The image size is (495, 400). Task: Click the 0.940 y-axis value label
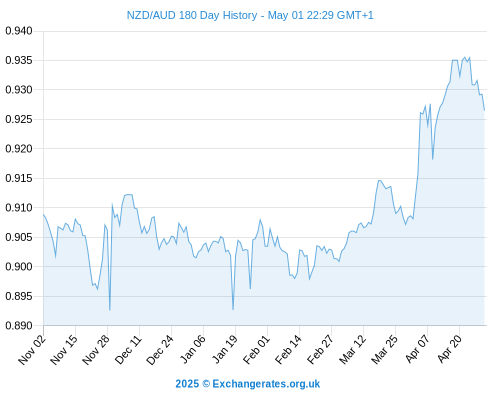tap(19, 31)
